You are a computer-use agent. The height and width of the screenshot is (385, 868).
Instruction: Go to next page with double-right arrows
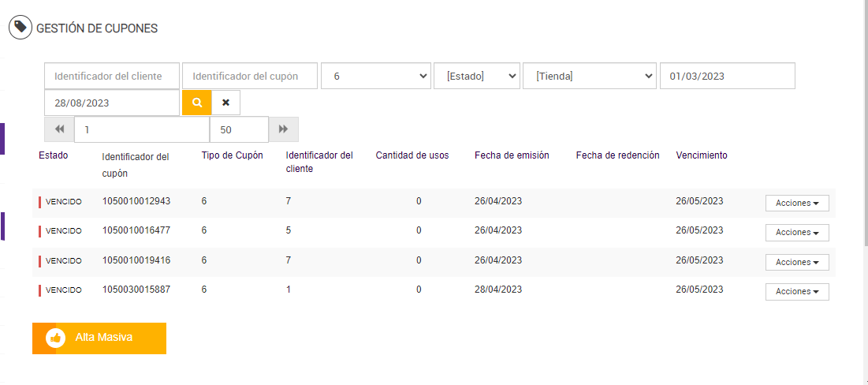tap(284, 129)
